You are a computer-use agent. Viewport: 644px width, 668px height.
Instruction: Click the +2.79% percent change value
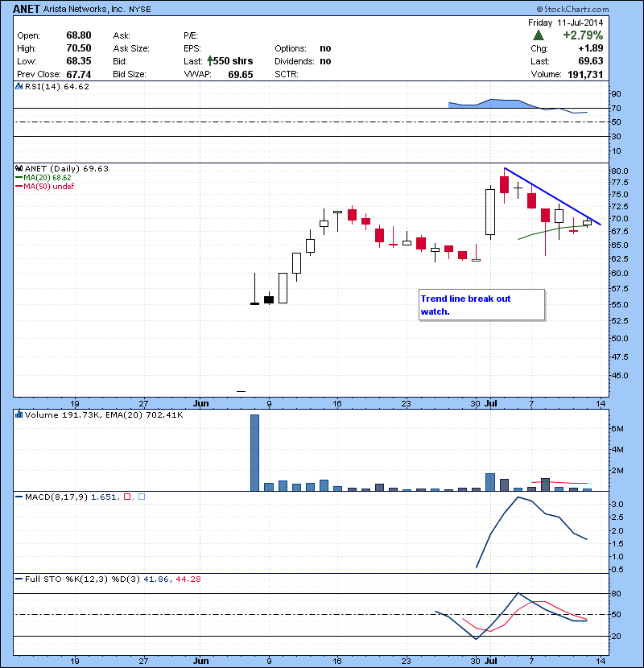coord(583,35)
